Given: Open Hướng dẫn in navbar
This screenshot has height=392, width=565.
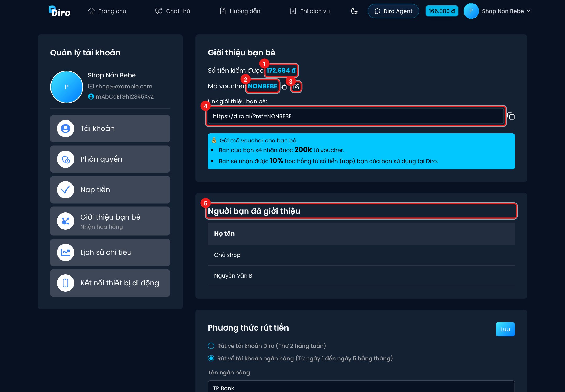Looking at the screenshot, I should tap(240, 11).
